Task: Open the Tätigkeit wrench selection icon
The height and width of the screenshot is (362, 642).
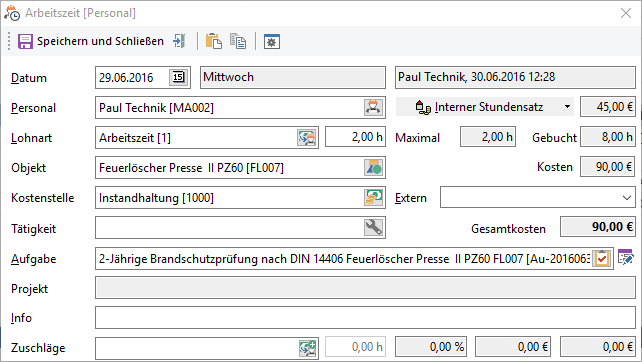Action: tap(373, 227)
